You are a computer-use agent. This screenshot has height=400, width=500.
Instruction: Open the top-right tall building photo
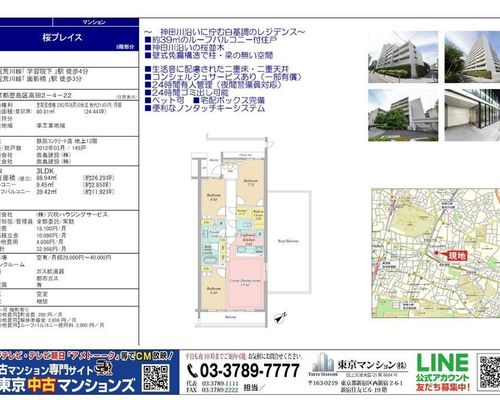tap(472, 57)
